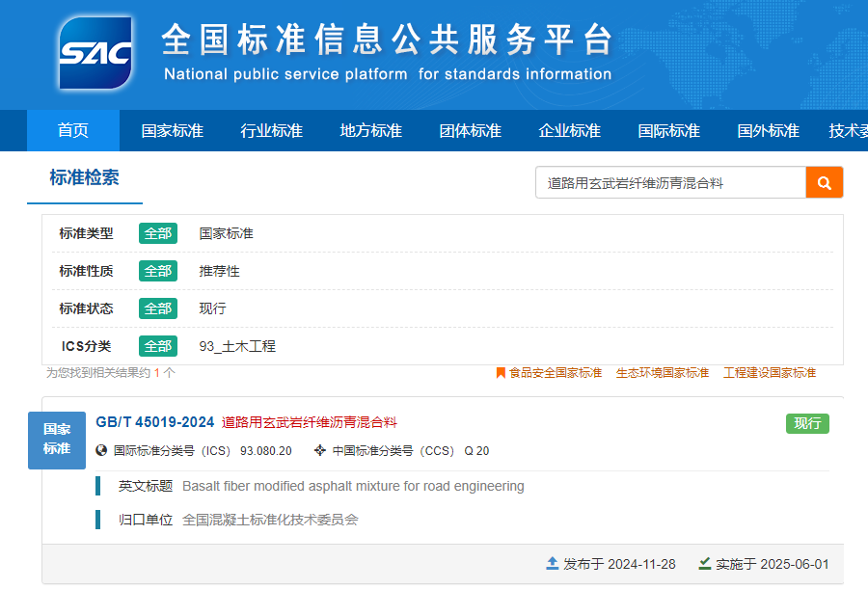Select 全部 for 标准类型 filter
Viewport: 868px width, 589px height.
(158, 233)
